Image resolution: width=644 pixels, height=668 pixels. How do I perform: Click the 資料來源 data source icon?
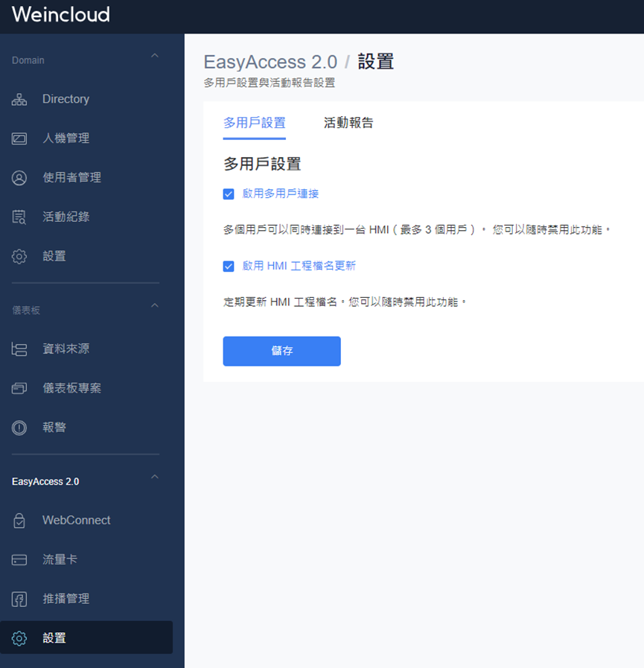(19, 349)
